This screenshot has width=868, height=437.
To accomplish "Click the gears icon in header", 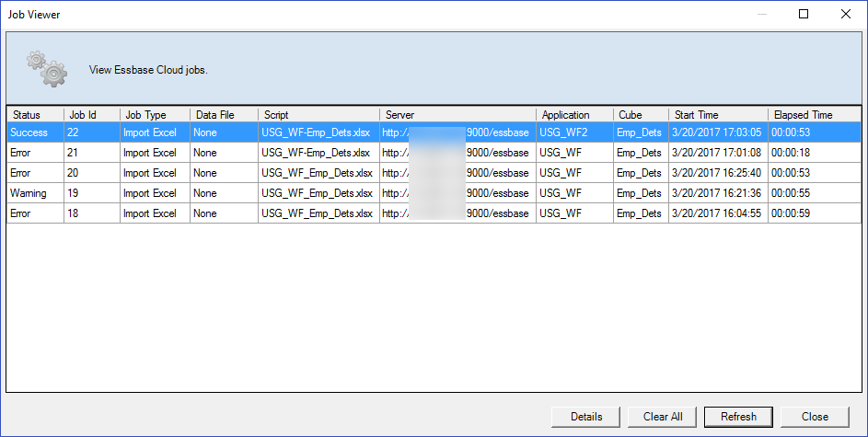I will pyautogui.click(x=47, y=68).
